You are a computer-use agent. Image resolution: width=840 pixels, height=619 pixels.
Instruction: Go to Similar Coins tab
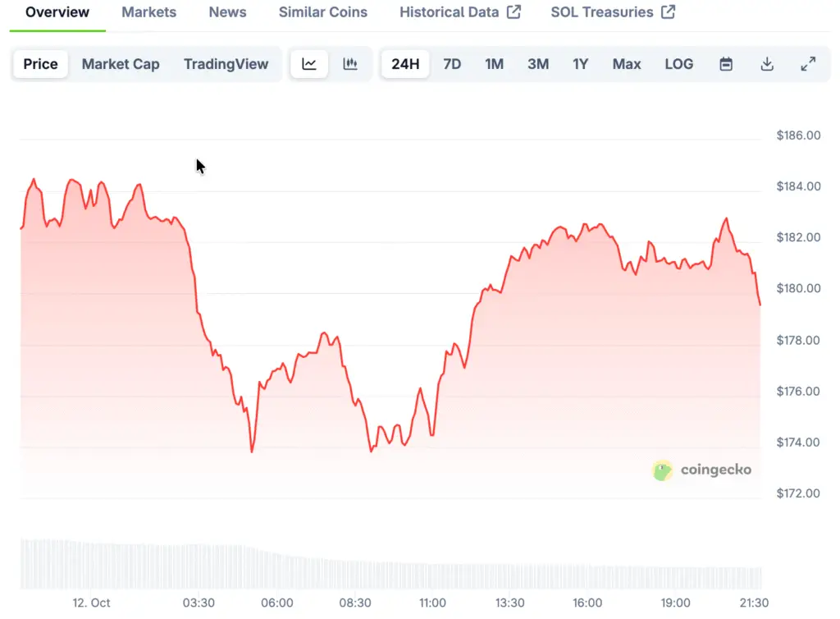pos(322,12)
